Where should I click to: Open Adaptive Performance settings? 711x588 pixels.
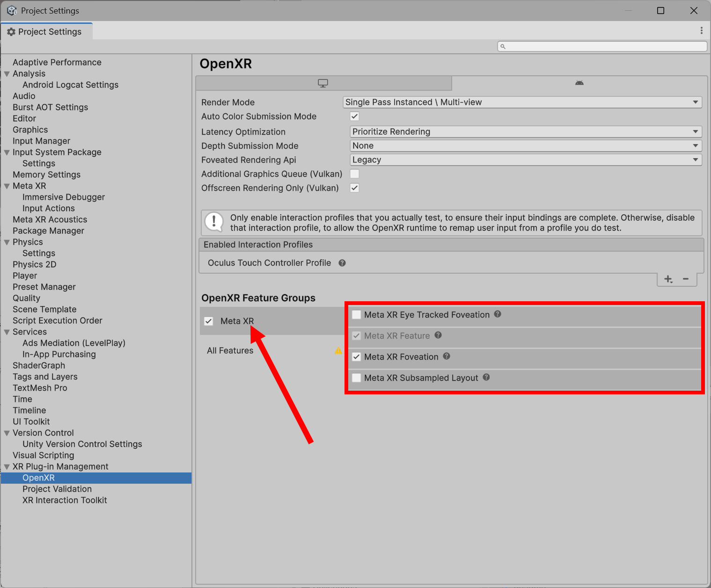coord(57,62)
